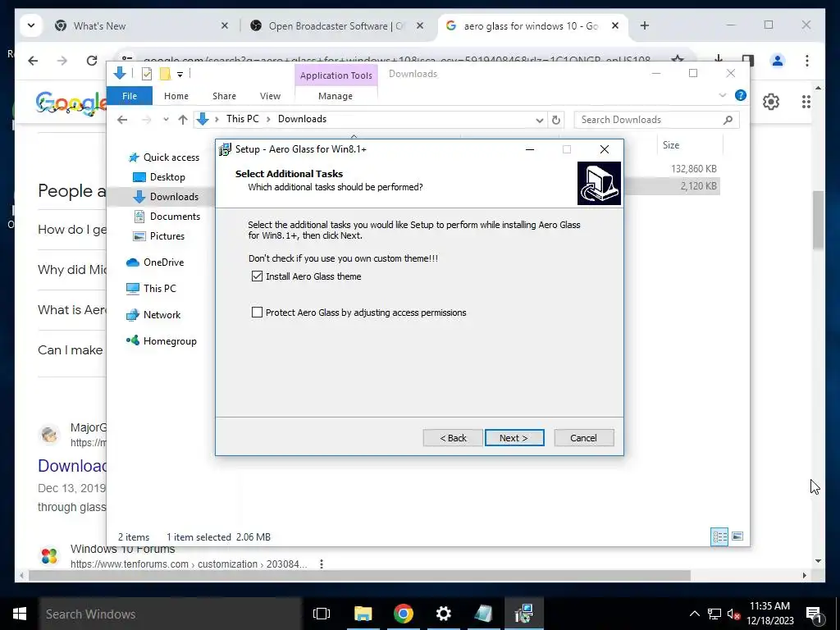Select the Application Tools contextual tab
The width and height of the screenshot is (840, 630).
click(336, 75)
